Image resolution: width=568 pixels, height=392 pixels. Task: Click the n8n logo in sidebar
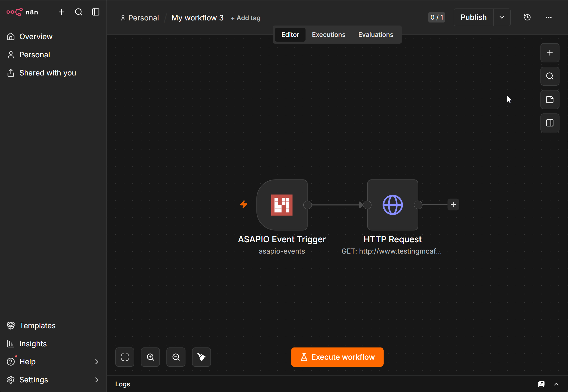point(22,12)
